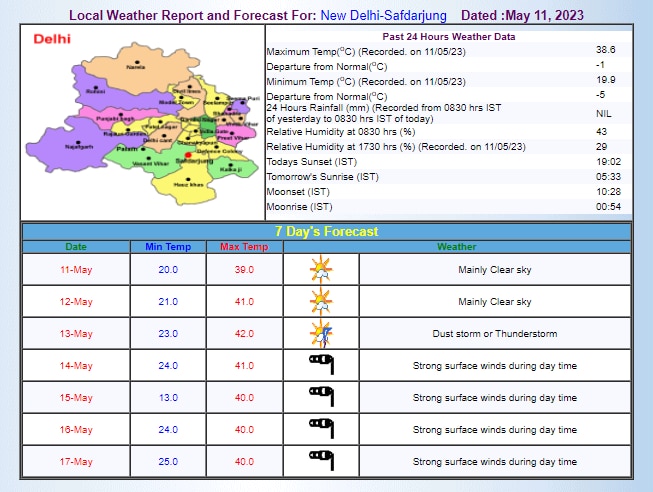
Task: Click the 11-May mainly clear sky icon
Action: [321, 269]
